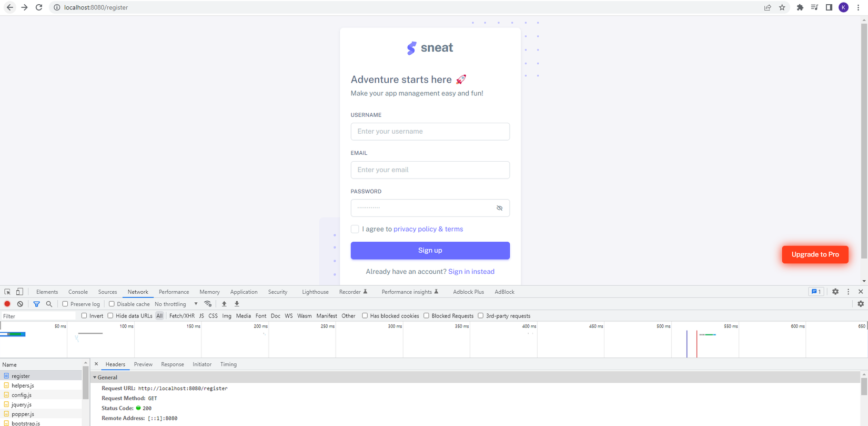This screenshot has width=868, height=426.
Task: Open the Sources tab
Action: 107,292
